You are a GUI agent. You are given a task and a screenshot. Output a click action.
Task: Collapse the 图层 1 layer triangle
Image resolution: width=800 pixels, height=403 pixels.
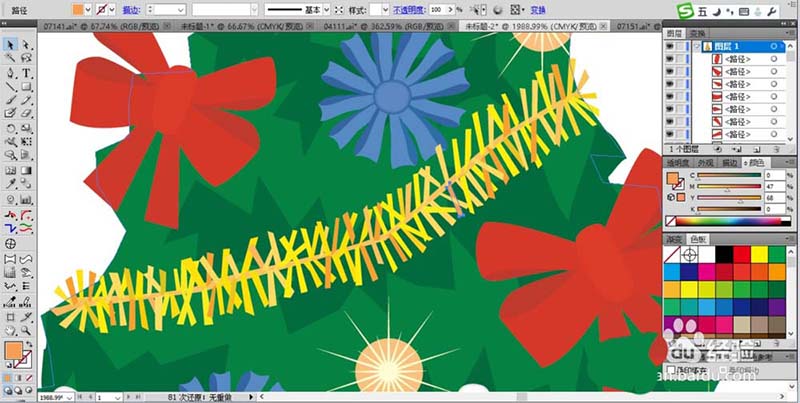click(697, 46)
